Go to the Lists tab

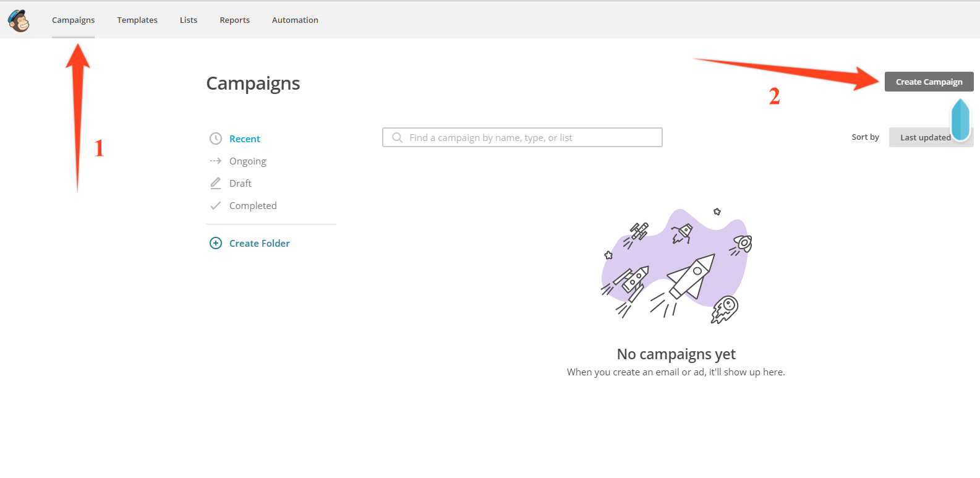tap(189, 20)
